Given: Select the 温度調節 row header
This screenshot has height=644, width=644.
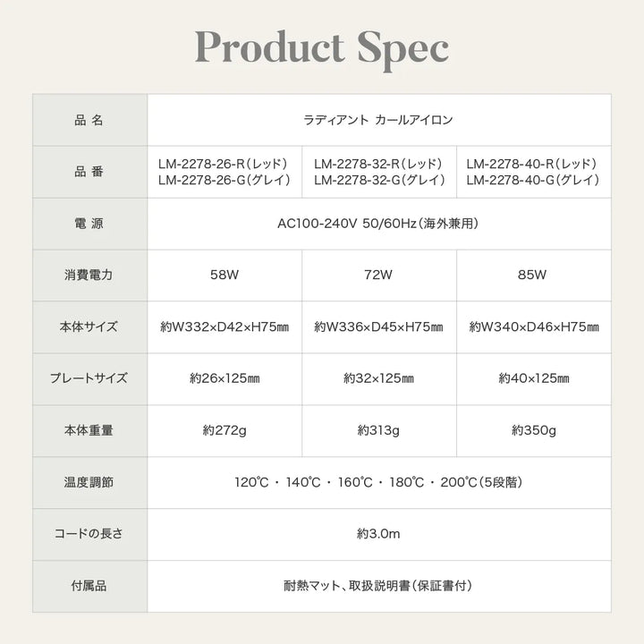Looking at the screenshot, I should [x=89, y=482].
